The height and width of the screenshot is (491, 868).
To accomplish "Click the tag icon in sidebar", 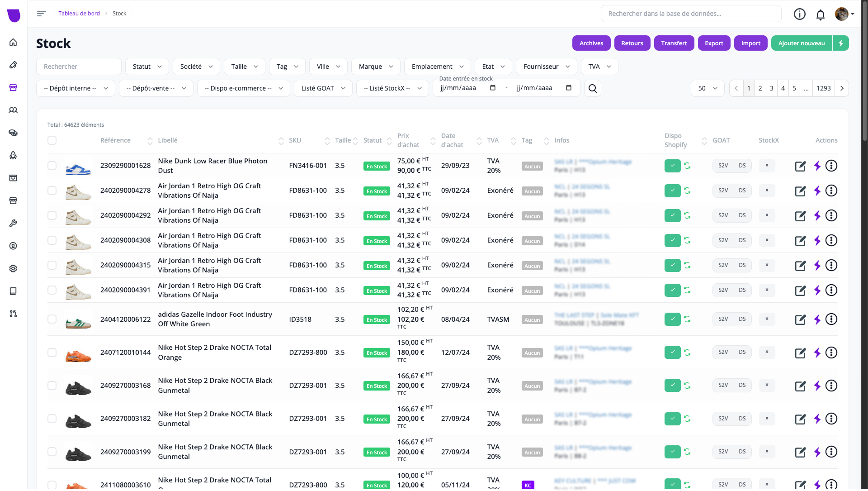I will pyautogui.click(x=13, y=65).
